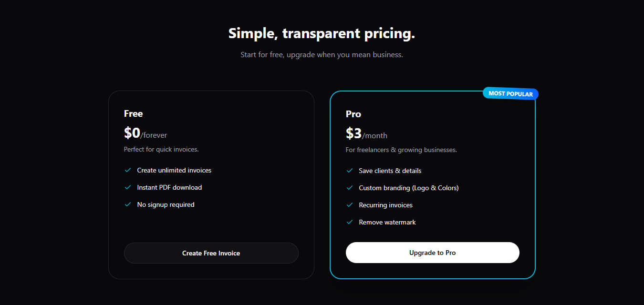The image size is (644, 305).
Task: Click the checkmark beside Create unlimited invoices
Action: (x=128, y=170)
